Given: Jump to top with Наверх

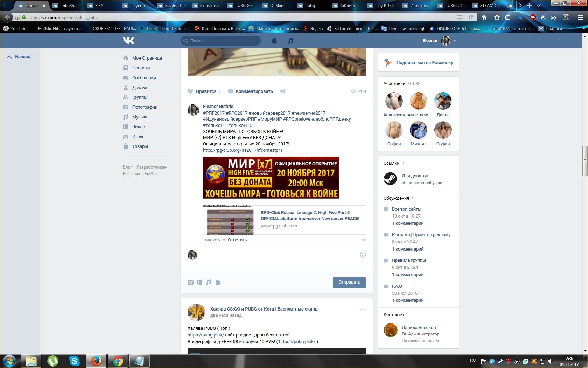Looking at the screenshot, I should pos(19,57).
